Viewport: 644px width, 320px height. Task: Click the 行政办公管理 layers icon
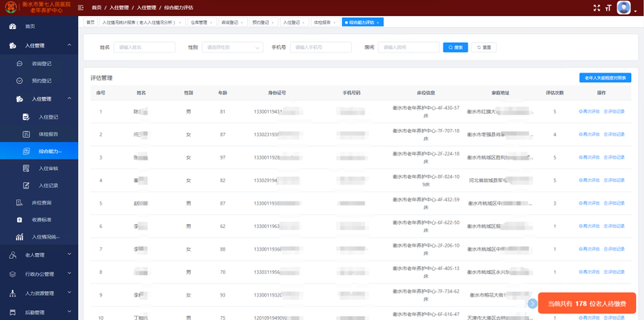[x=12, y=274]
